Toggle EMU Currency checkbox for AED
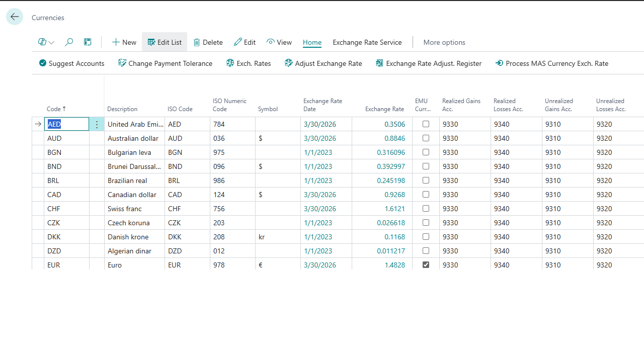The height and width of the screenshot is (362, 644). point(426,124)
